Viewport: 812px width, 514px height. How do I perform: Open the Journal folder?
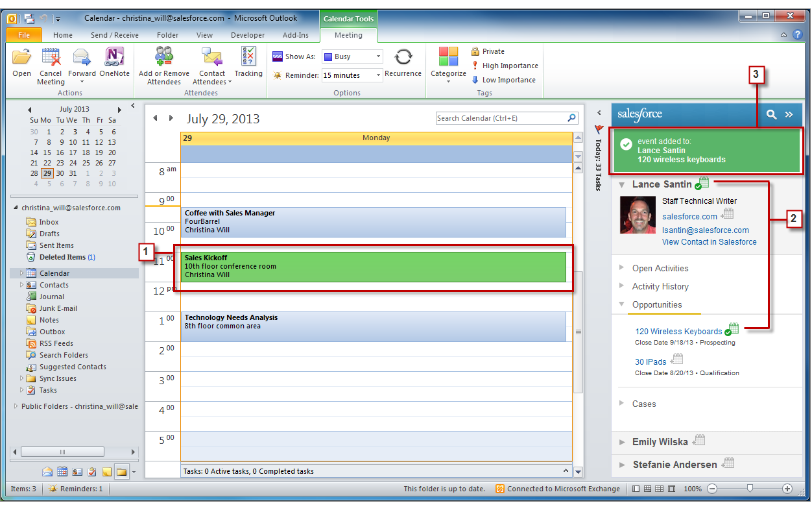pos(52,297)
